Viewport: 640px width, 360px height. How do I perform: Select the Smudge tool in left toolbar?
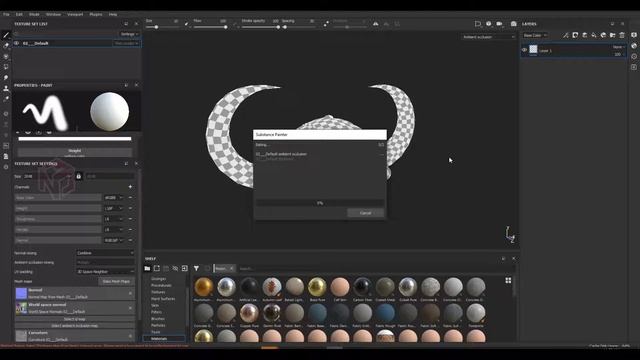(6, 77)
